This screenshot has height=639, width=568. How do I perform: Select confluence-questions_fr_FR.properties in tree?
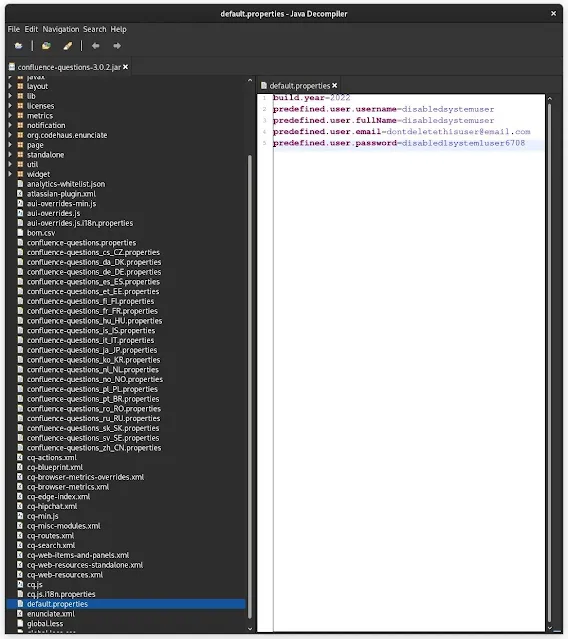(92, 311)
